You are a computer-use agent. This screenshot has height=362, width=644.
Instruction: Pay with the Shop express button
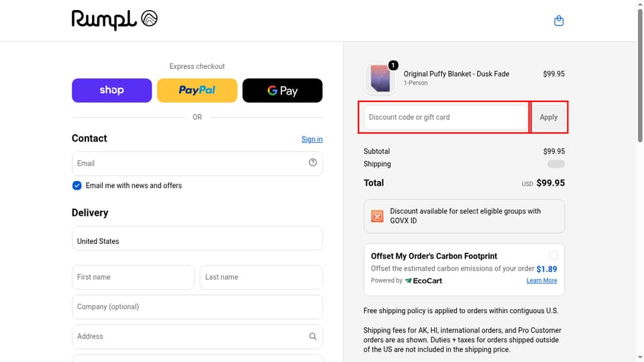[112, 90]
